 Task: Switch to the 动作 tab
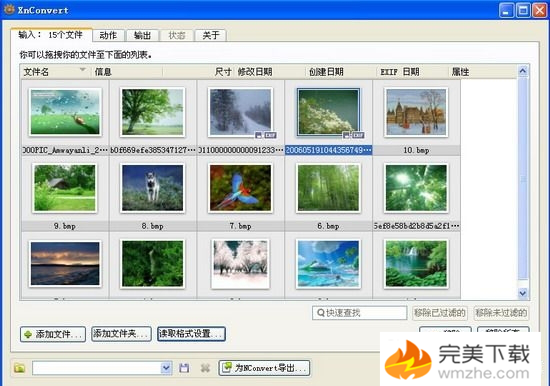point(108,35)
